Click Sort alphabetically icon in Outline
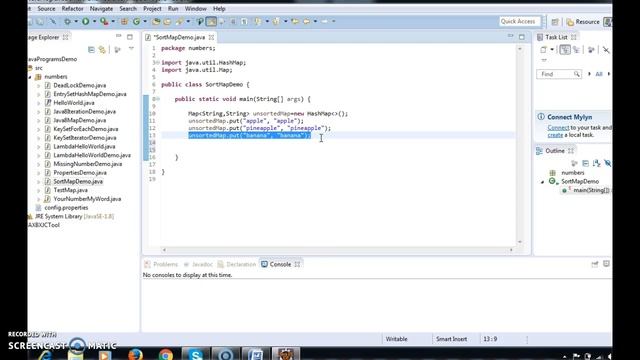This screenshot has height=360, width=640. [x=596, y=163]
